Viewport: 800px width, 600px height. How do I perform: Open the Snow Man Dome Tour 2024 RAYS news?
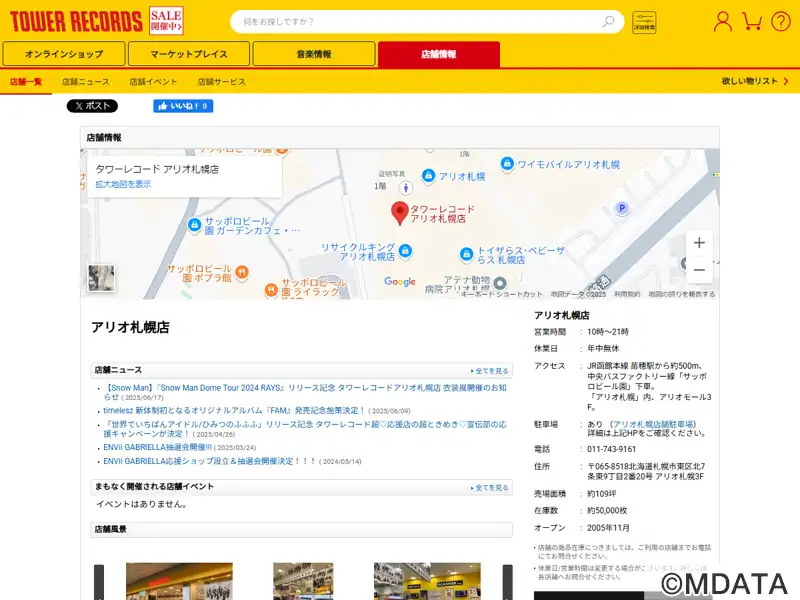click(305, 392)
